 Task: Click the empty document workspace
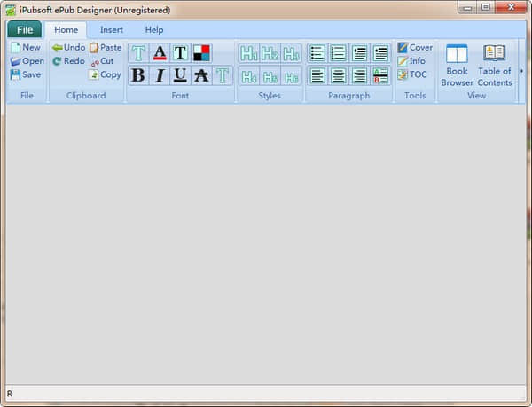tap(266, 244)
